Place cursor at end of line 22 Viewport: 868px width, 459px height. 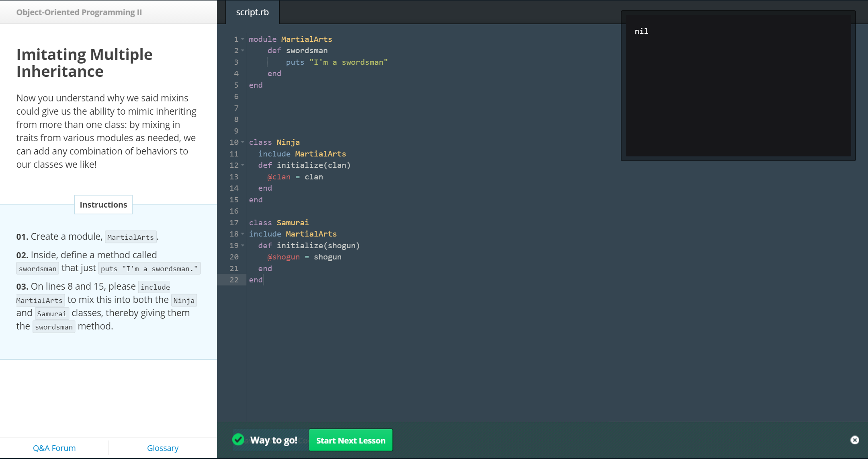coord(264,280)
